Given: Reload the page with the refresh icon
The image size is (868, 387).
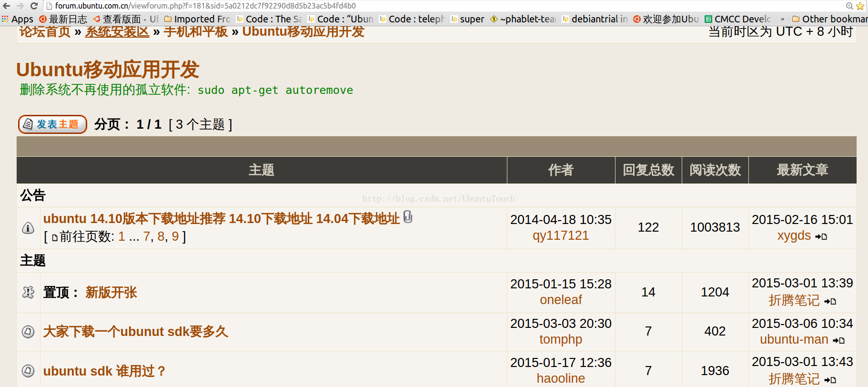Looking at the screenshot, I should tap(34, 6).
